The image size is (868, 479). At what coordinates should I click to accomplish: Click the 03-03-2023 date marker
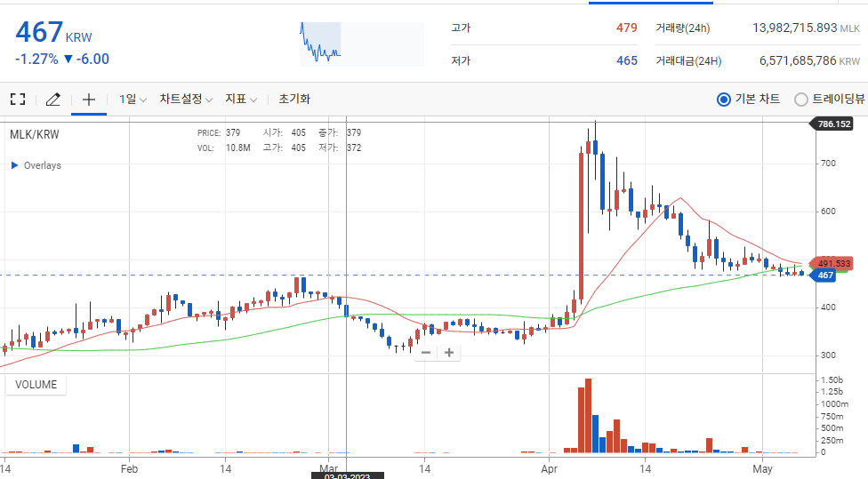click(x=347, y=475)
